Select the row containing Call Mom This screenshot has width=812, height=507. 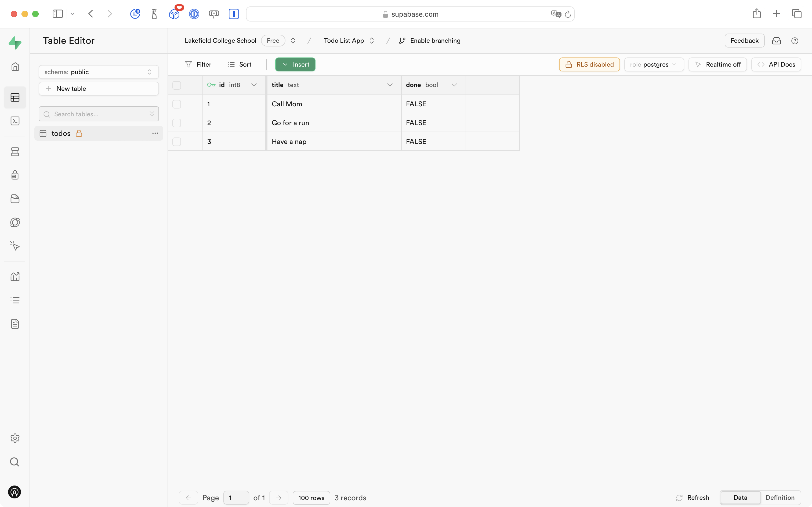[x=177, y=104]
